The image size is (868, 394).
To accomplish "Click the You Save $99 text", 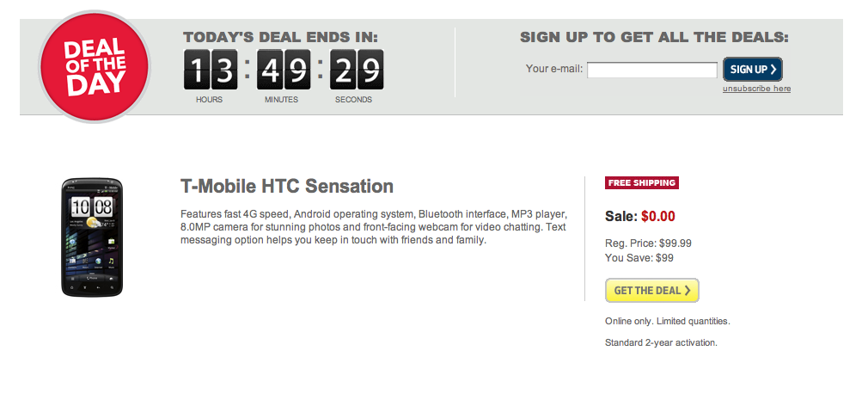I will [639, 257].
